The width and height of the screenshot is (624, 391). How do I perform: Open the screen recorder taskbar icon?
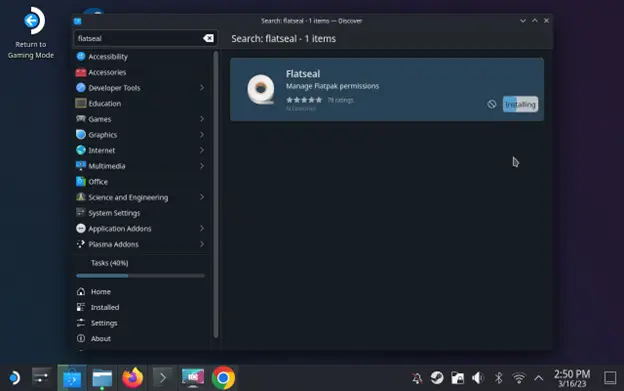tap(193, 377)
